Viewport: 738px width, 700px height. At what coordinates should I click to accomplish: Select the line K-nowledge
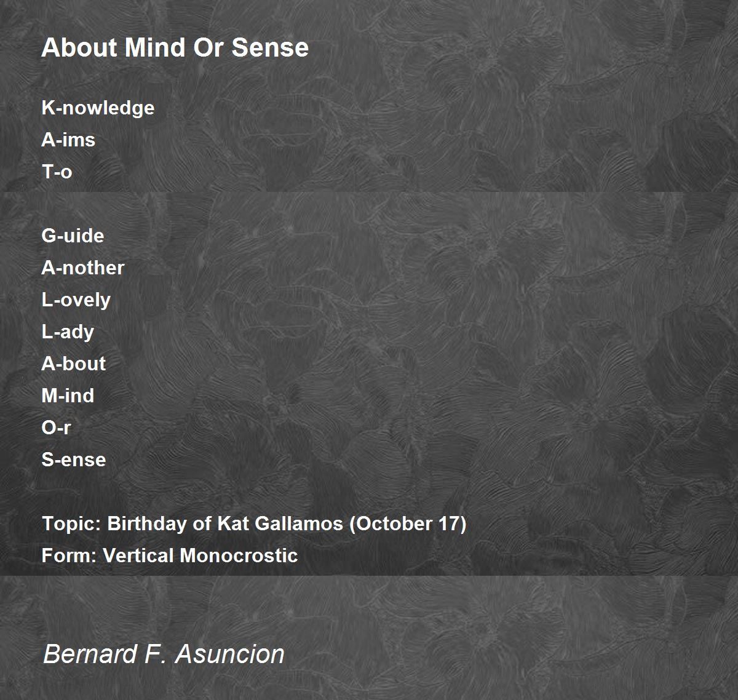[98, 108]
